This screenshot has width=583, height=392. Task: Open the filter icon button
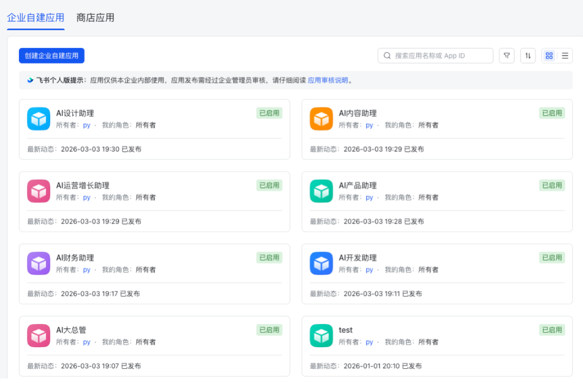pyautogui.click(x=506, y=56)
